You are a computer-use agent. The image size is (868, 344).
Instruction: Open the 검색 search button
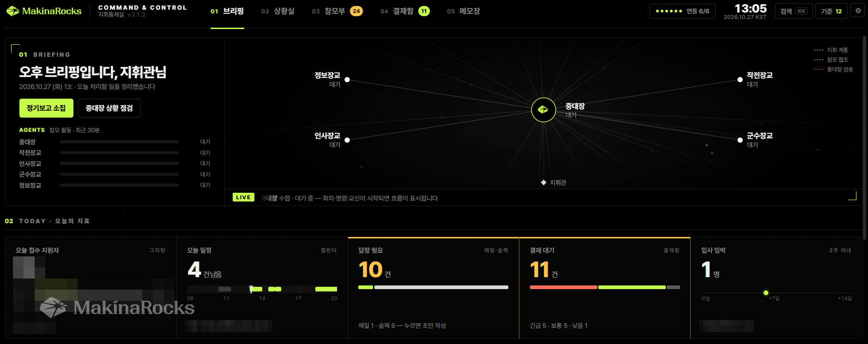[x=793, y=11]
